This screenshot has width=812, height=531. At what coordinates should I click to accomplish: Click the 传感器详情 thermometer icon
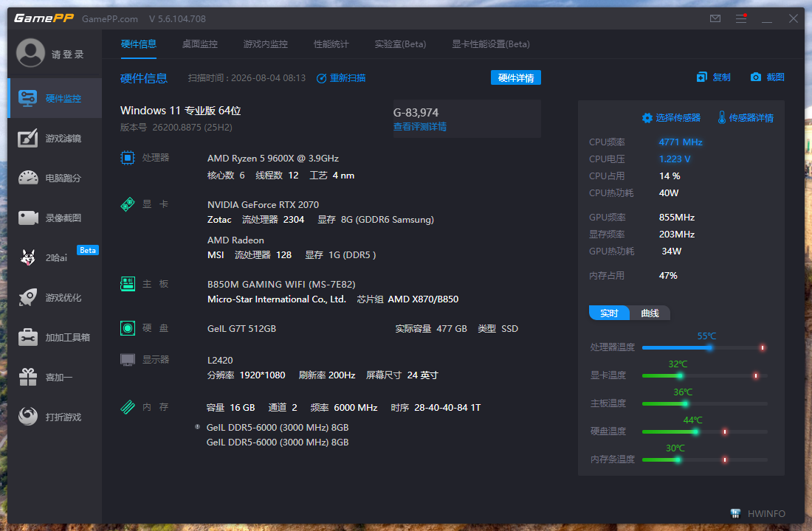721,117
